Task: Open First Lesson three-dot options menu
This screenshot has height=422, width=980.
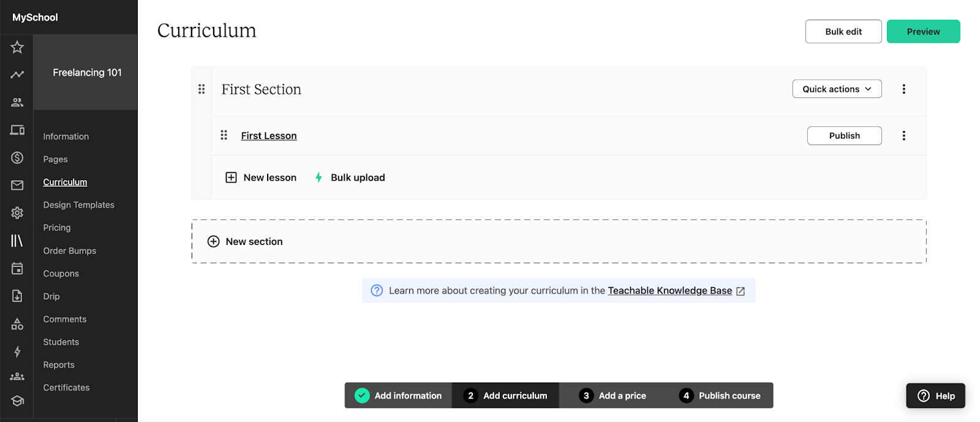Action: (x=903, y=135)
